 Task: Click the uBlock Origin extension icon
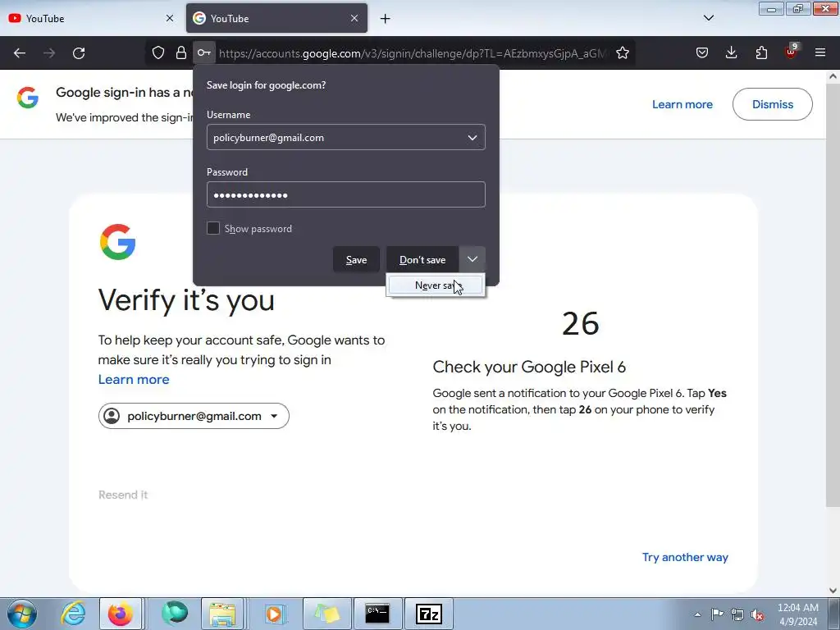[x=791, y=52]
